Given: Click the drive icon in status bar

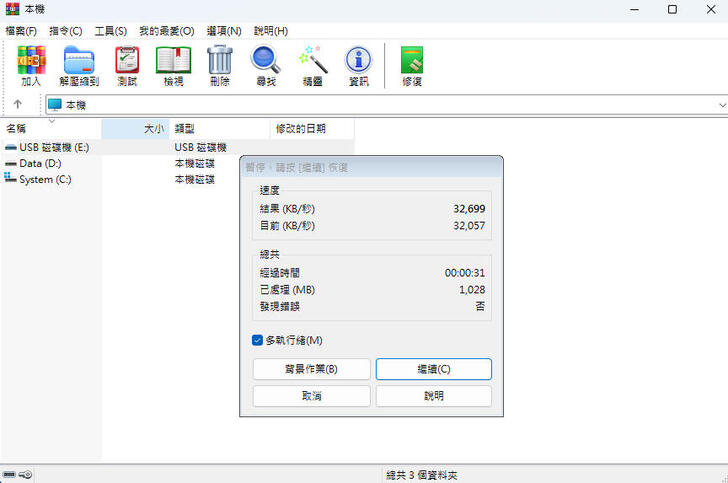Looking at the screenshot, I should pos(9,475).
